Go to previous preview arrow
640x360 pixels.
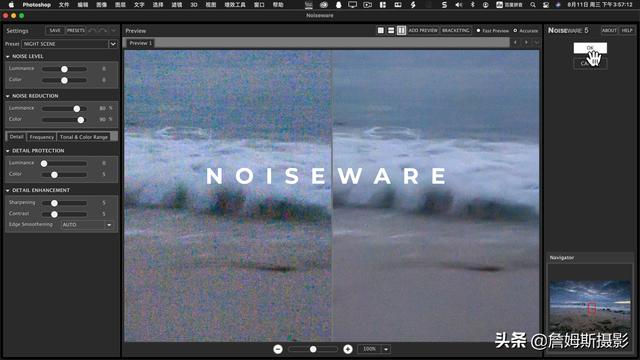click(516, 42)
